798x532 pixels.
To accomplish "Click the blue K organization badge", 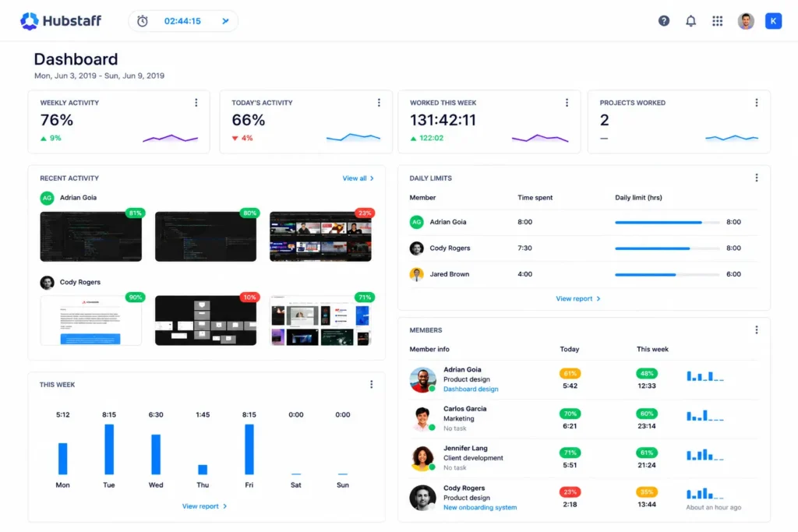I will click(773, 21).
